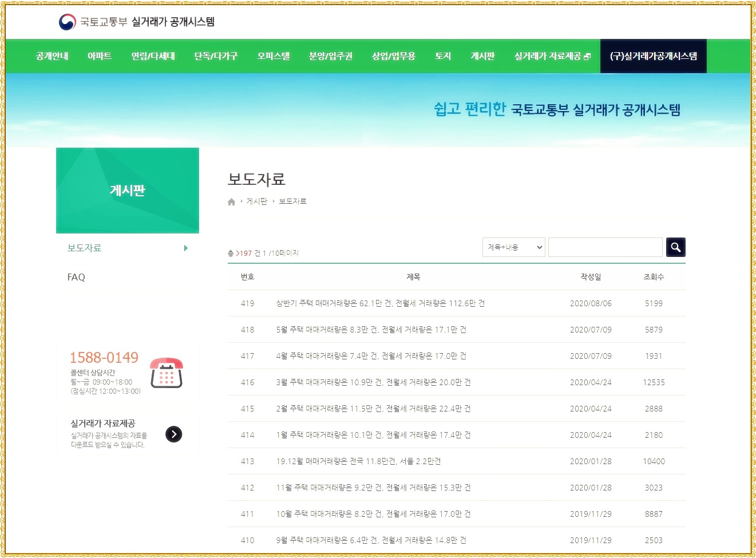The image size is (756, 558).
Task: Click 보도자료 breadcrumb link
Action: pos(292,201)
